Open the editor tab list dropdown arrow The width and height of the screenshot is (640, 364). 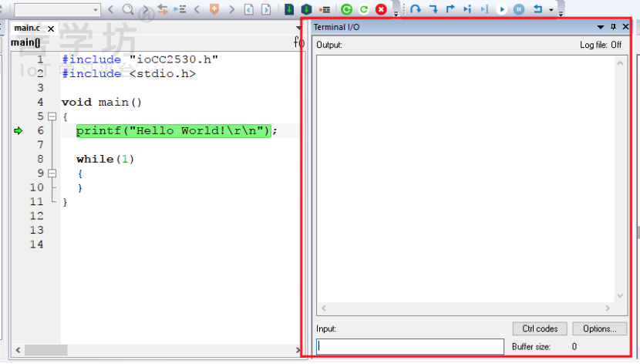click(x=298, y=28)
